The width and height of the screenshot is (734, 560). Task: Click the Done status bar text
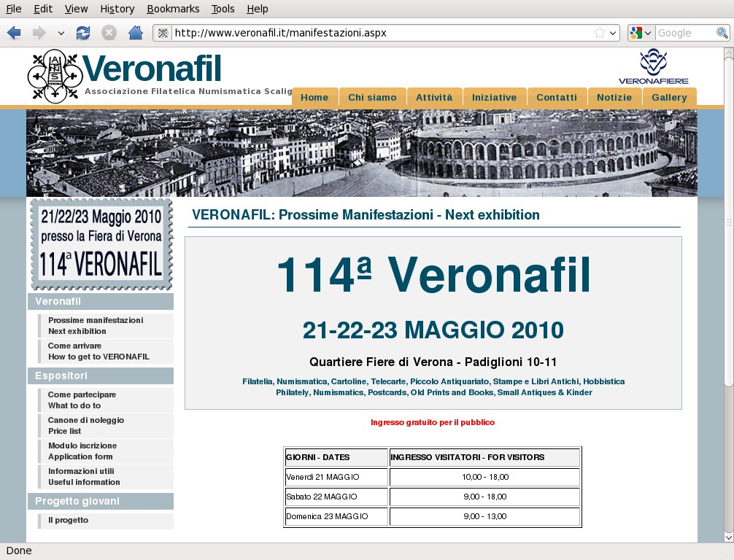pyautogui.click(x=19, y=551)
